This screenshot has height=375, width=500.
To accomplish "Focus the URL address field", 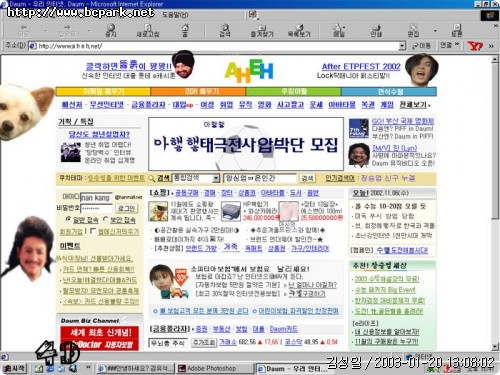I will (x=218, y=46).
